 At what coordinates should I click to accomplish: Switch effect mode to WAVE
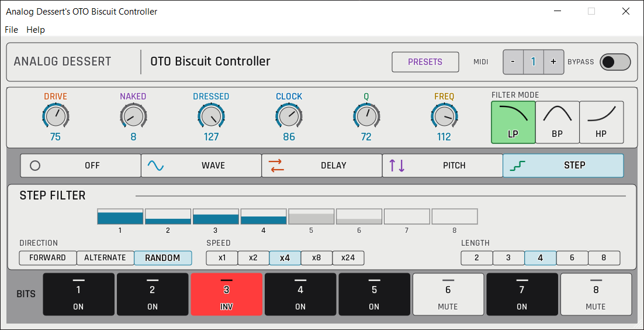[201, 166]
